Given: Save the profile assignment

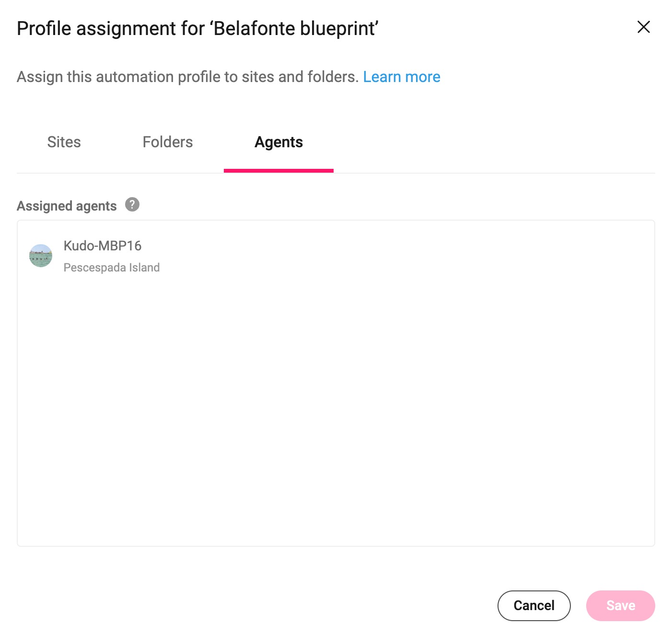Looking at the screenshot, I should 620,605.
